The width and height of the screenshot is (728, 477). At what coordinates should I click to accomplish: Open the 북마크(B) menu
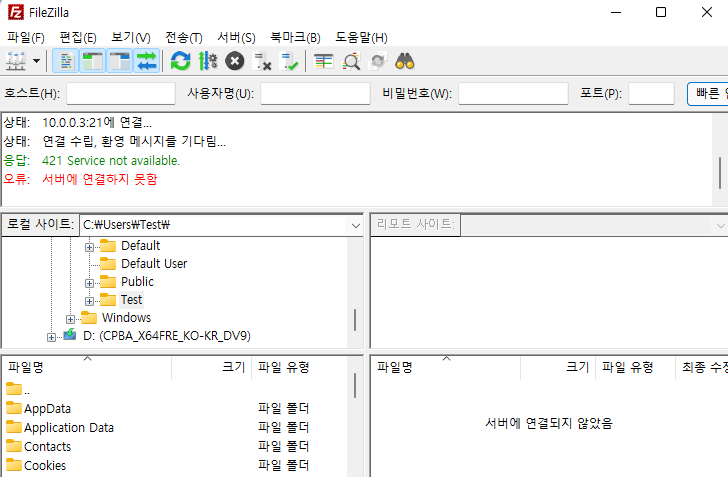click(295, 38)
